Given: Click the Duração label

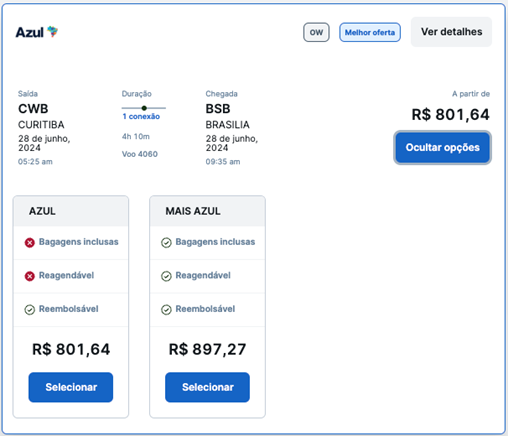Looking at the screenshot, I should [137, 94].
